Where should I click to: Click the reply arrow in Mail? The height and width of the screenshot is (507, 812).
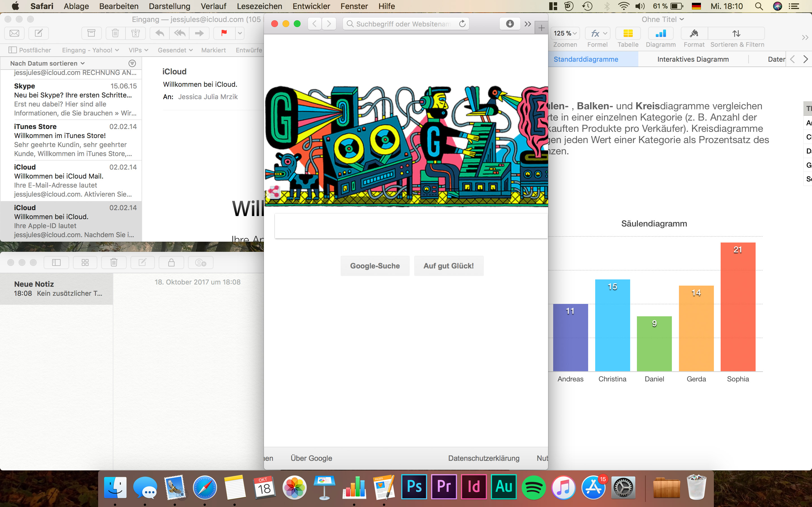coord(160,33)
